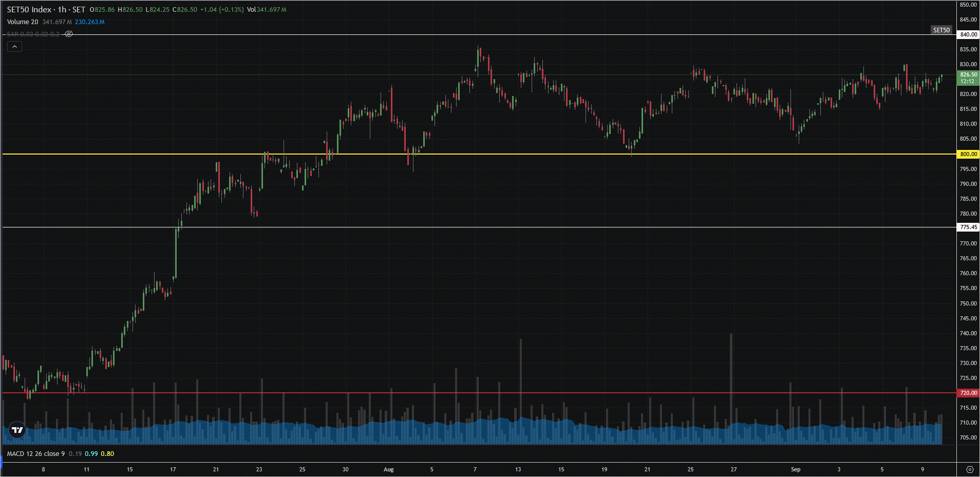This screenshot has width=980, height=477.
Task: Select the red 720.00 price label
Action: [x=968, y=393]
